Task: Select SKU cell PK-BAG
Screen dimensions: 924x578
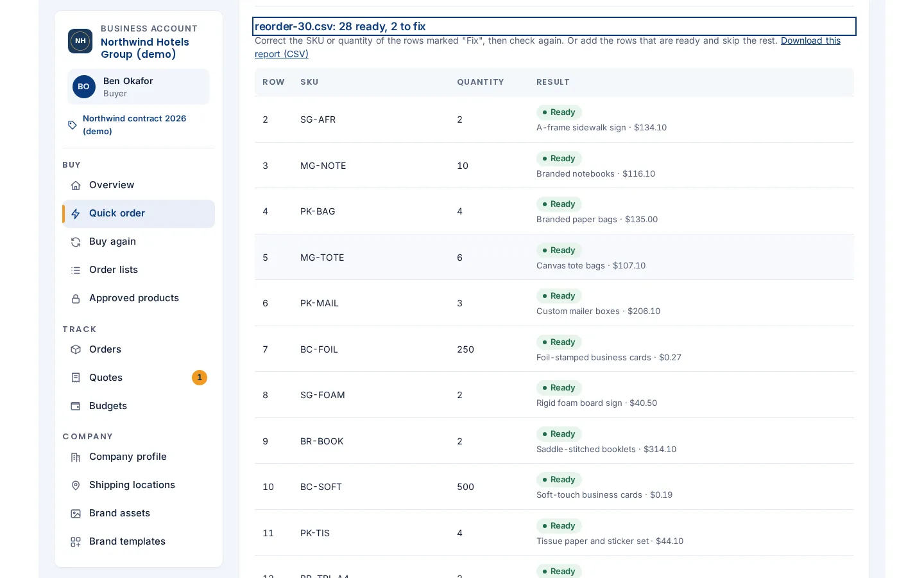Action: tap(318, 211)
